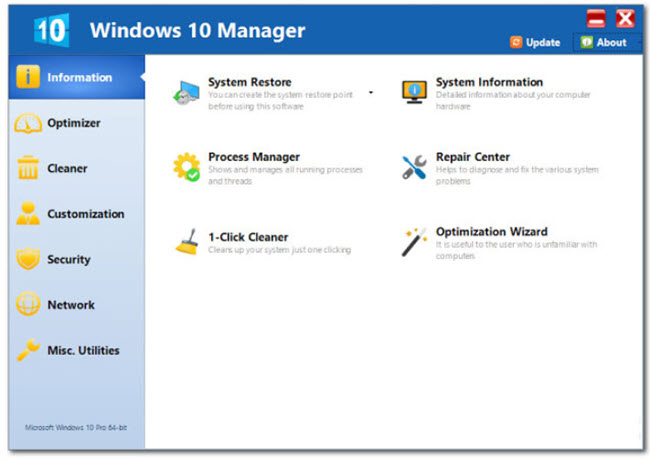Click the Windows 10 Manager logo icon

point(50,30)
